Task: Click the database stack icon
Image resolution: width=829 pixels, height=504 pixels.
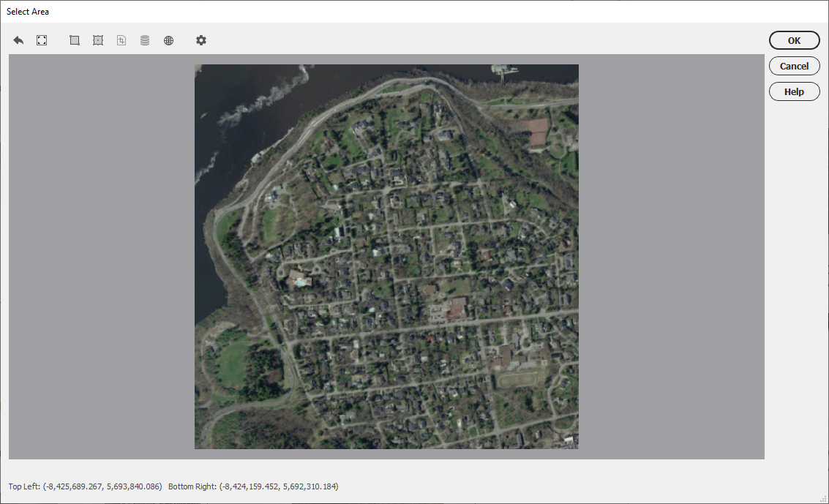Action: click(x=145, y=40)
